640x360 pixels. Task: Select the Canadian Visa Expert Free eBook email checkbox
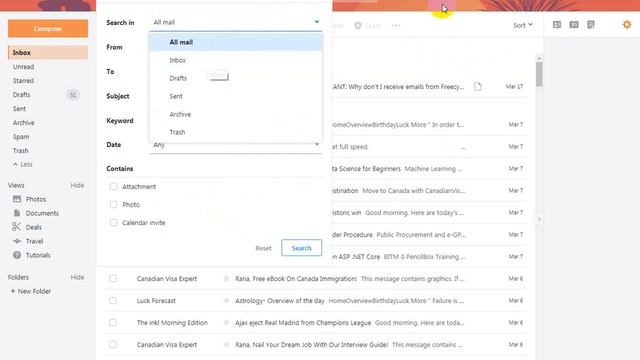coord(113,279)
